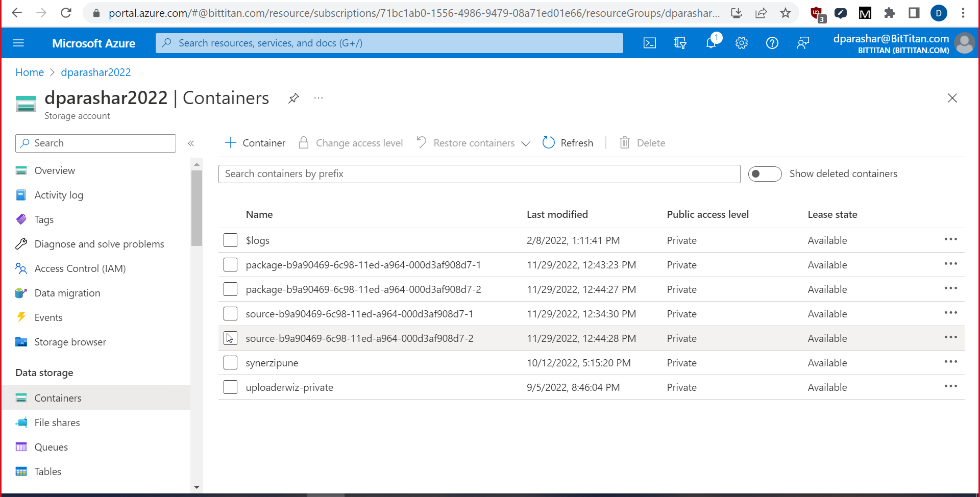Screen dimensions: 980x497
Task: Open the Azure portal hamburger menu
Action: 18,43
